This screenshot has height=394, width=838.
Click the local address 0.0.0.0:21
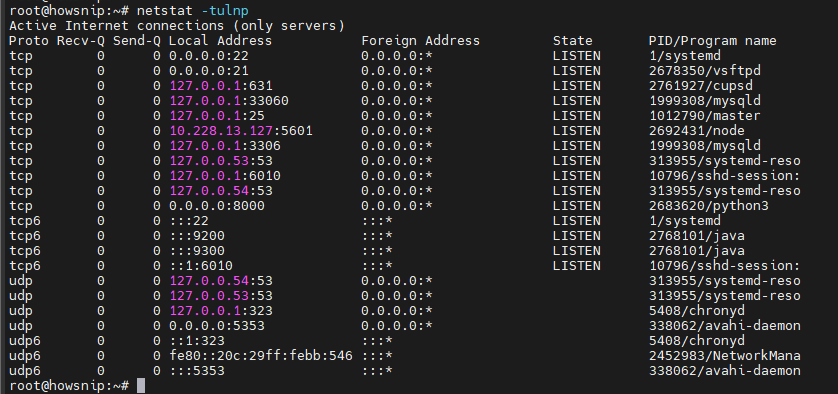click(208, 71)
